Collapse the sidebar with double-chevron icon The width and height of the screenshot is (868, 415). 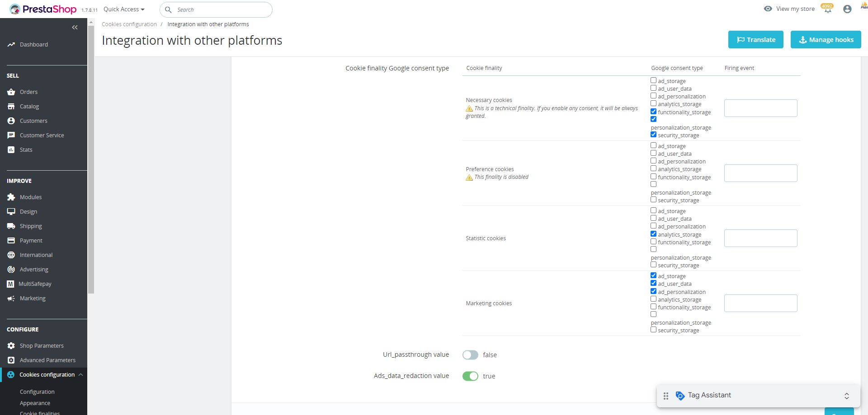[x=75, y=28]
